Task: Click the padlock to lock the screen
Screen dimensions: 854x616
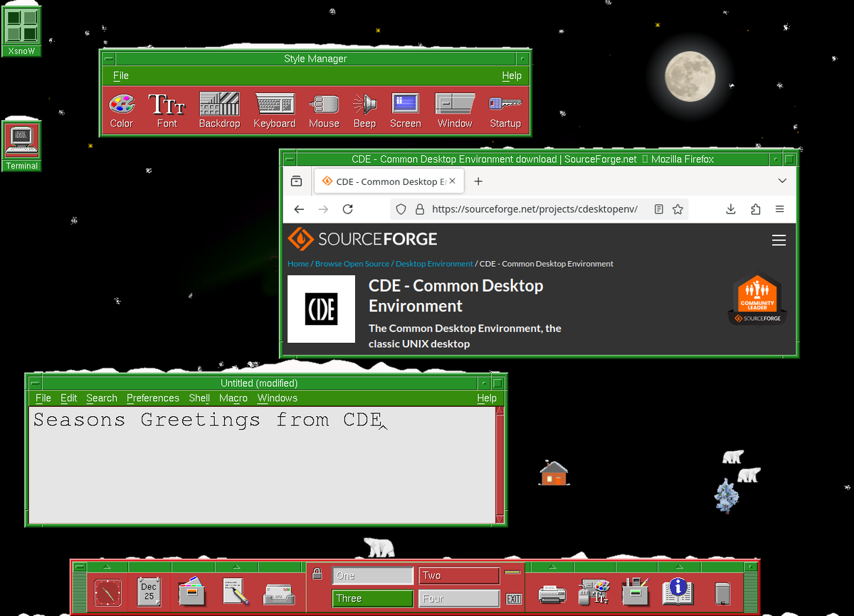Action: [x=317, y=574]
